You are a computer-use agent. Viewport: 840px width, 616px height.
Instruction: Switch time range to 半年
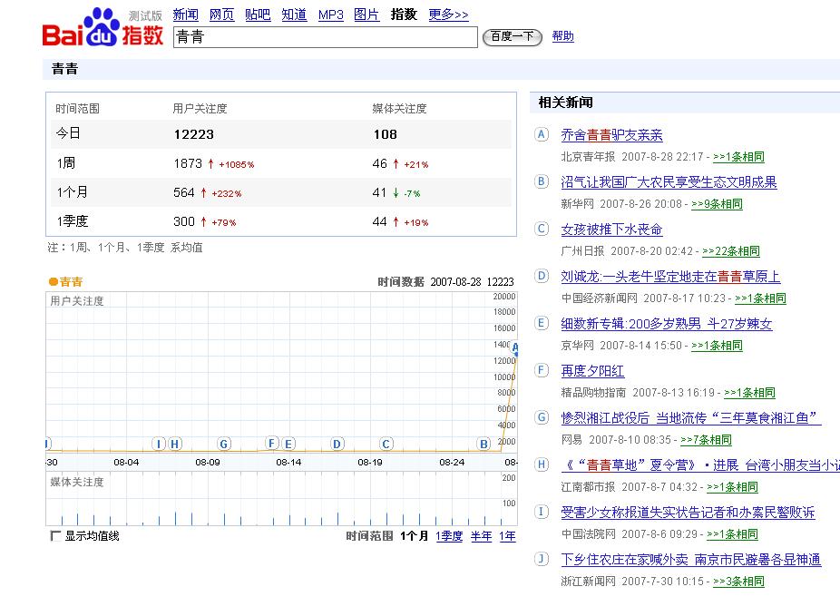(x=481, y=536)
